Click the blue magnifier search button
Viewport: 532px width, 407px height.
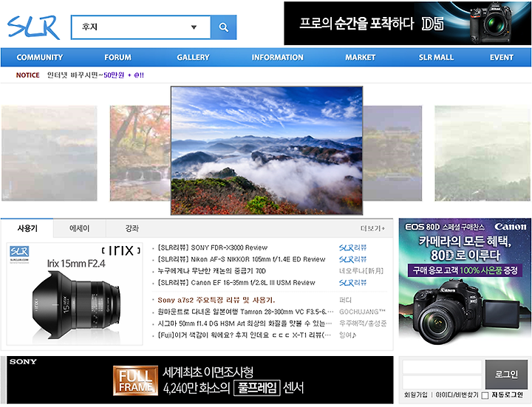point(224,27)
